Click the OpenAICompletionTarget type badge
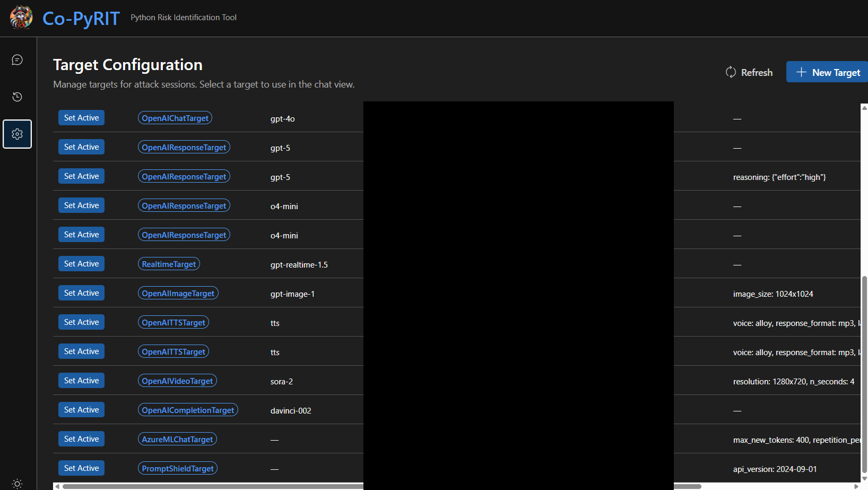Viewport: 868px width, 490px height. (x=188, y=410)
